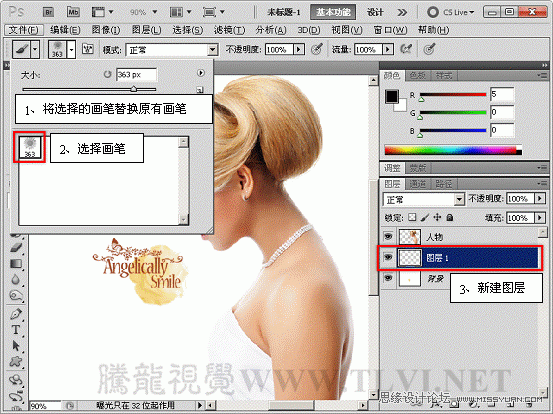
Task: Hide the 图层 1 layer eye
Action: [388, 257]
